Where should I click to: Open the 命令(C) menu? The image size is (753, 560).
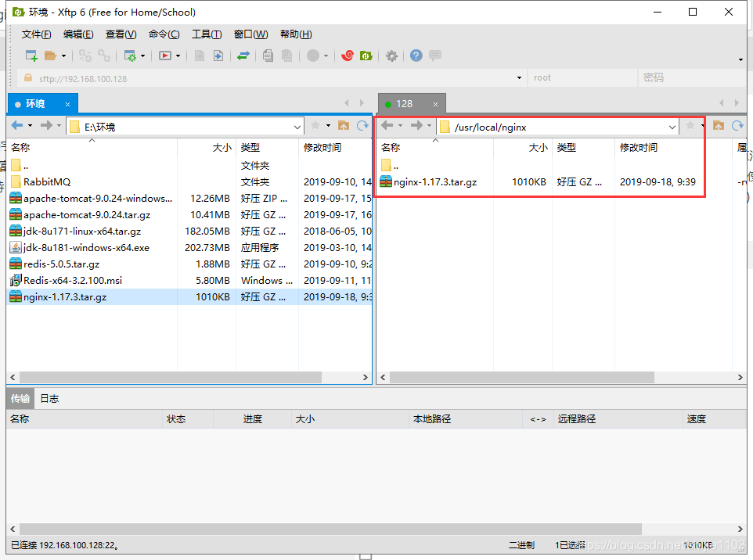pyautogui.click(x=164, y=34)
